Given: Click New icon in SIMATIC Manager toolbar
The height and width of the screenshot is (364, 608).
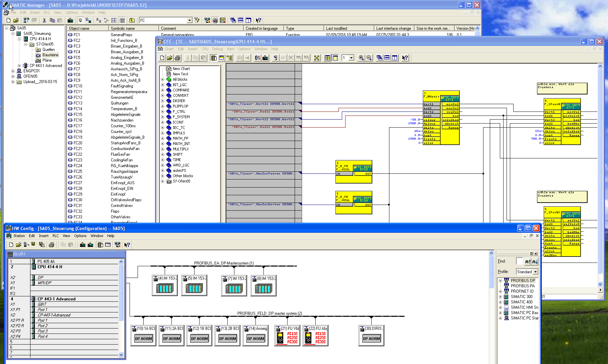Looking at the screenshot, I should point(9,20).
